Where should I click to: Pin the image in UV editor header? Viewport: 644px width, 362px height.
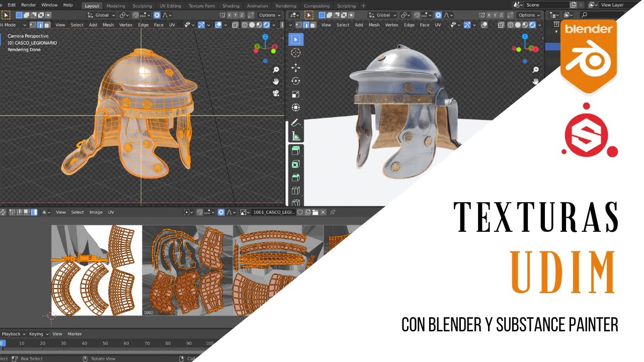pyautogui.click(x=333, y=212)
